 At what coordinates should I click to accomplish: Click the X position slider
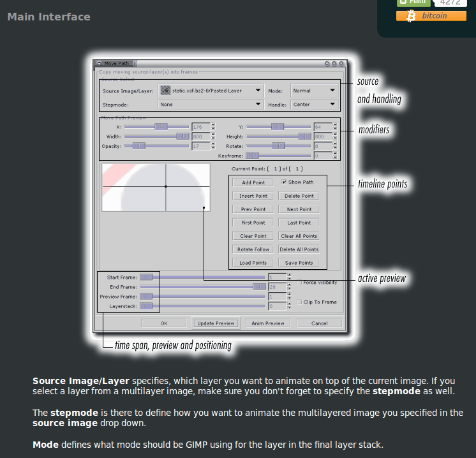[156, 127]
